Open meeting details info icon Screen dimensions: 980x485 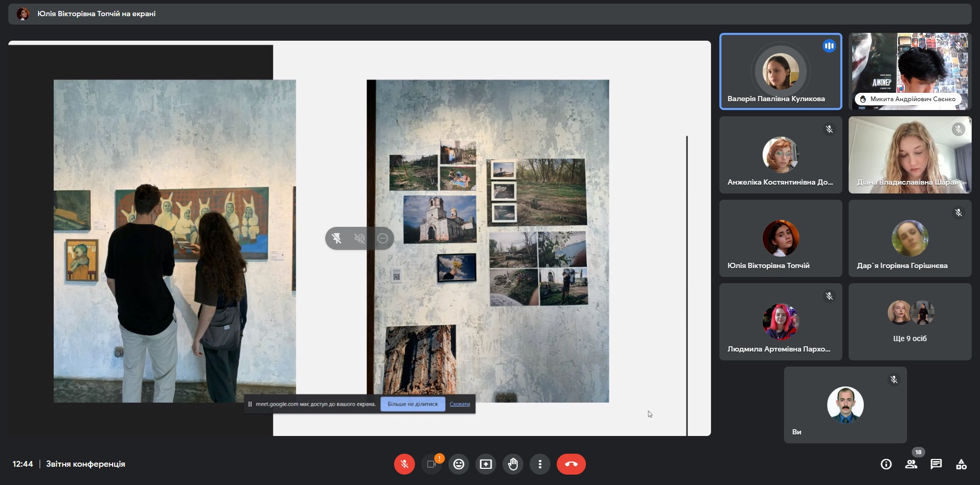click(x=886, y=464)
